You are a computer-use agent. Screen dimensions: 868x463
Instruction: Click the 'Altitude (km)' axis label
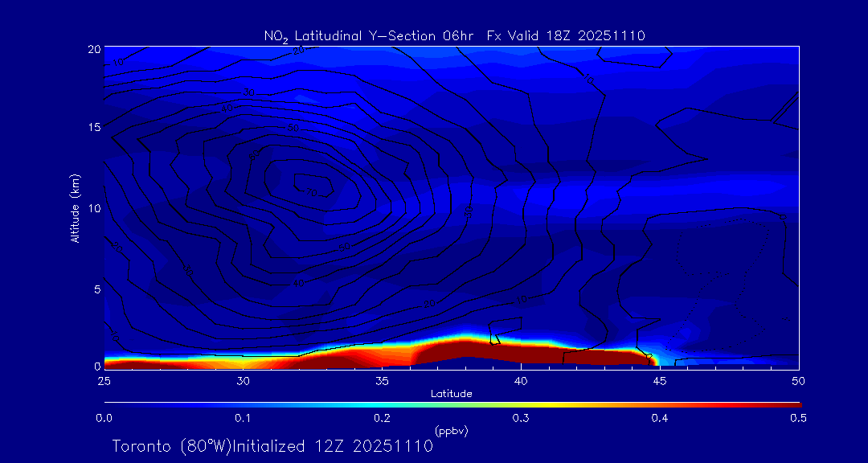pyautogui.click(x=74, y=207)
